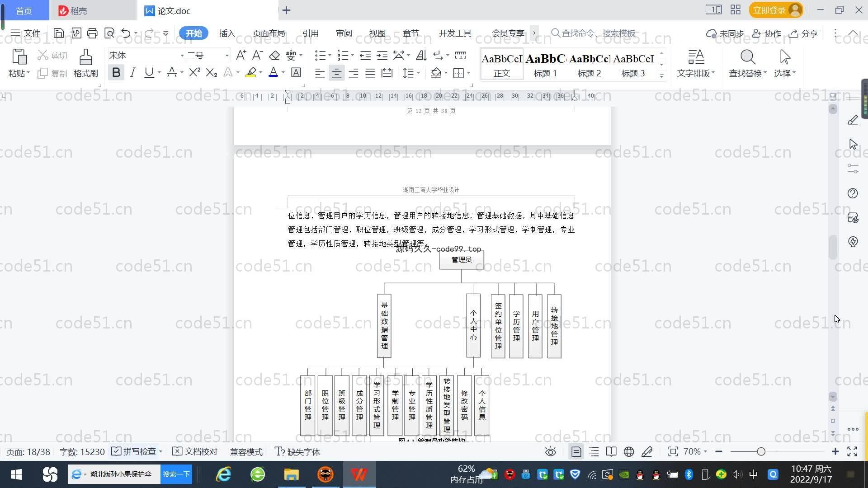This screenshot has width=868, height=488.
Task: Clear formatting with eraser icon
Action: click(x=274, y=55)
